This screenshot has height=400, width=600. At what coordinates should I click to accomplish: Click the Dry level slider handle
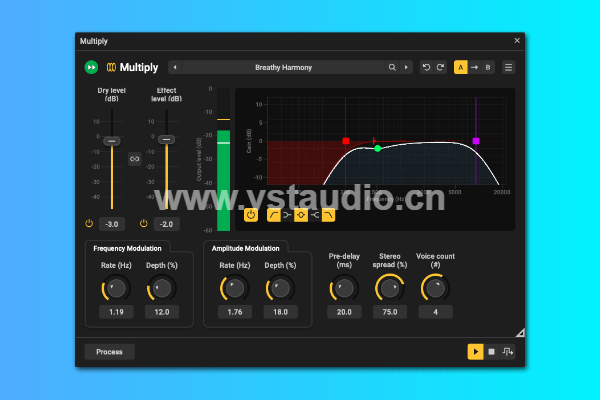point(112,141)
